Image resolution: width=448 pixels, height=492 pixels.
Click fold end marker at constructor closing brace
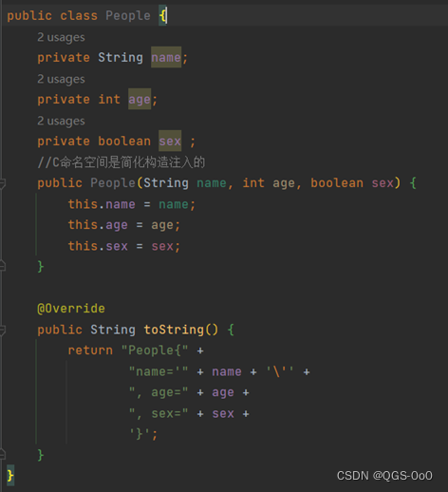[2, 266]
